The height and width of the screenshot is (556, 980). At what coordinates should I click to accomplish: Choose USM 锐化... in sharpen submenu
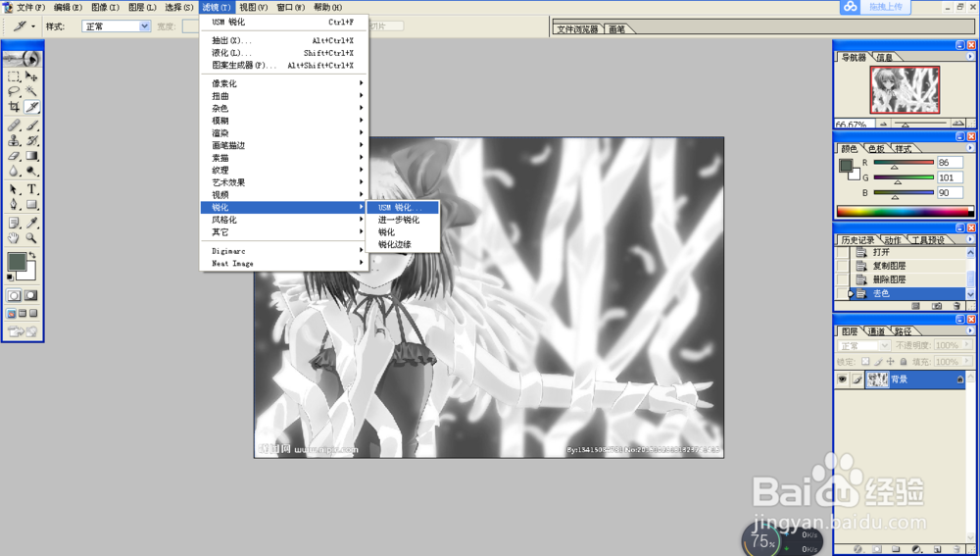click(x=403, y=207)
